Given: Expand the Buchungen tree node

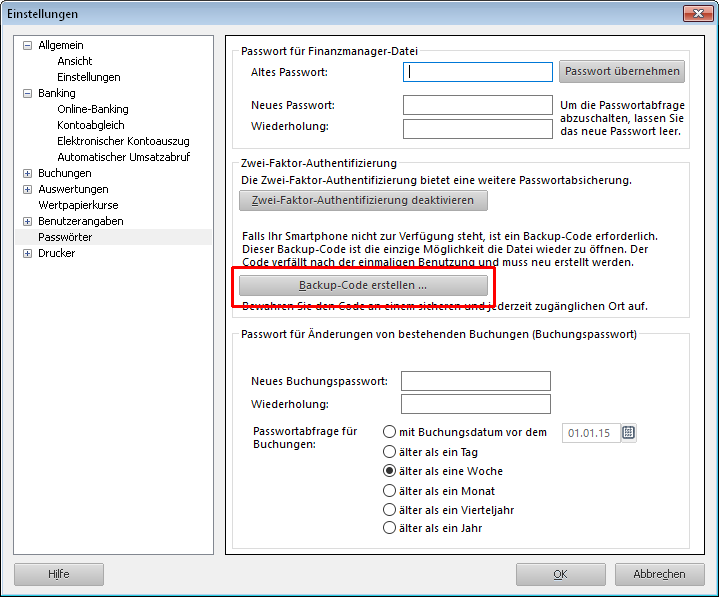Looking at the screenshot, I should pos(27,174).
